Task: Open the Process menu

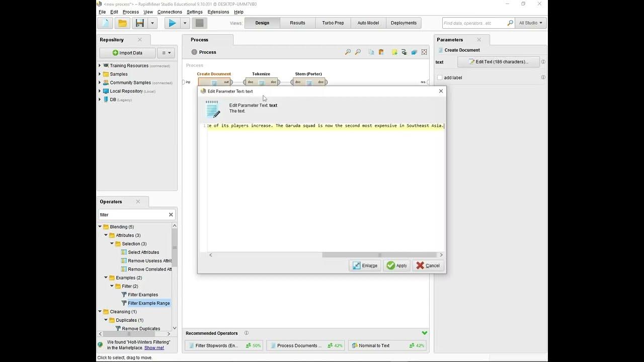Action: pyautogui.click(x=131, y=12)
